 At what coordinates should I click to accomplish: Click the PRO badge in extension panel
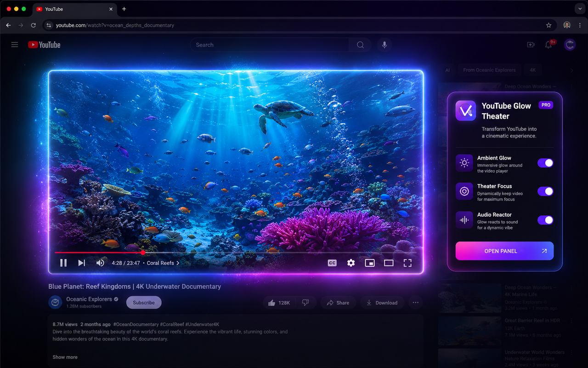(x=546, y=105)
